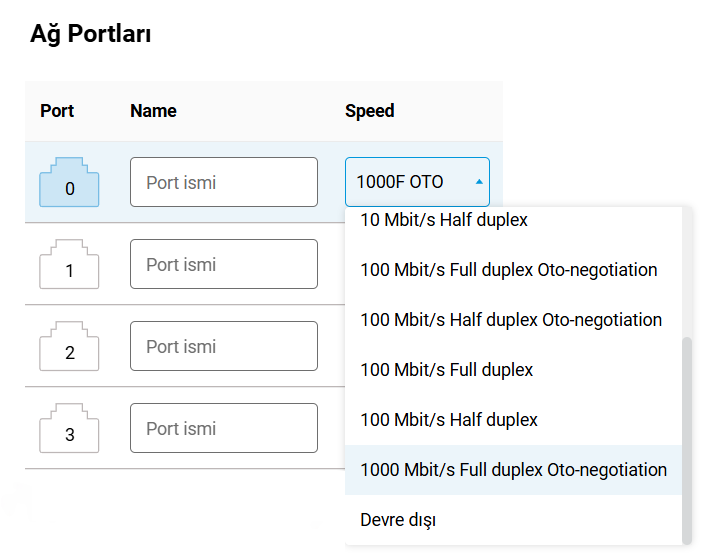The image size is (702, 558).
Task: Click the dropdown list scrollbar
Action: point(686,438)
